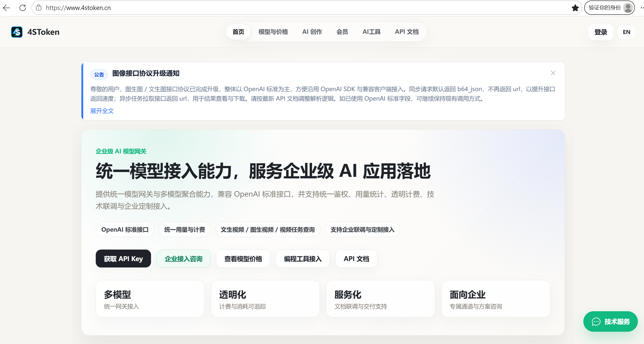This screenshot has height=344, width=644.
Task: Click the 4SToken brand name text
Action: (43, 32)
